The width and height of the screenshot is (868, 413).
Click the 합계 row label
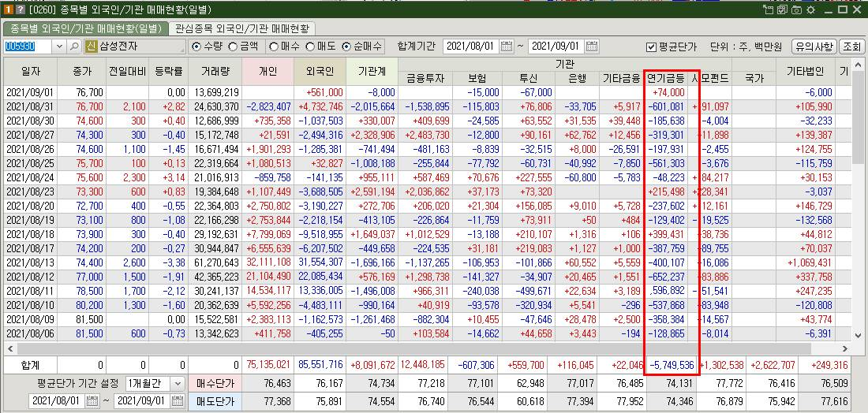click(31, 365)
